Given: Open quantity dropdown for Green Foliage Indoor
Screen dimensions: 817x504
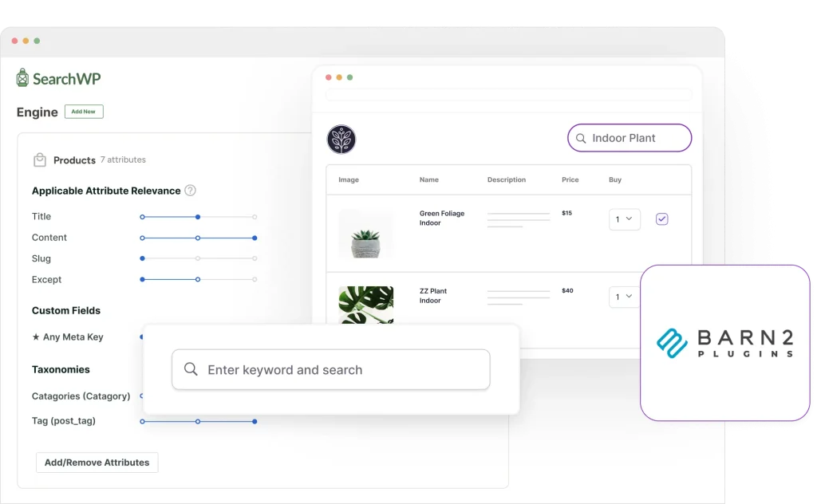Looking at the screenshot, I should [x=624, y=219].
